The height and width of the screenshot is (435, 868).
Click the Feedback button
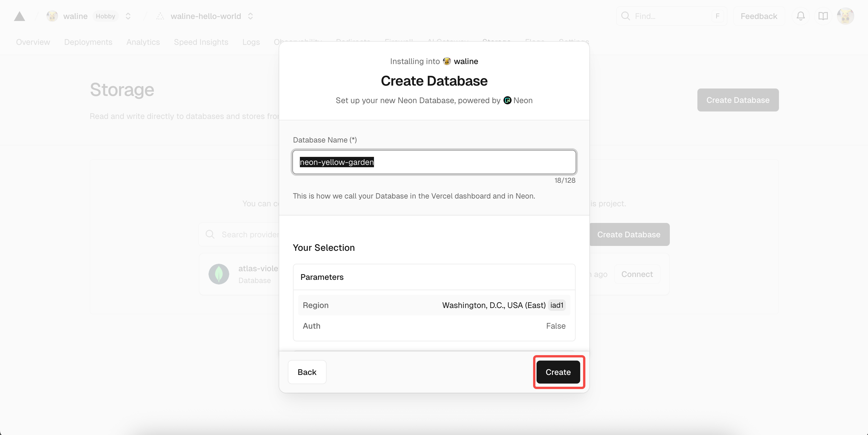point(759,16)
